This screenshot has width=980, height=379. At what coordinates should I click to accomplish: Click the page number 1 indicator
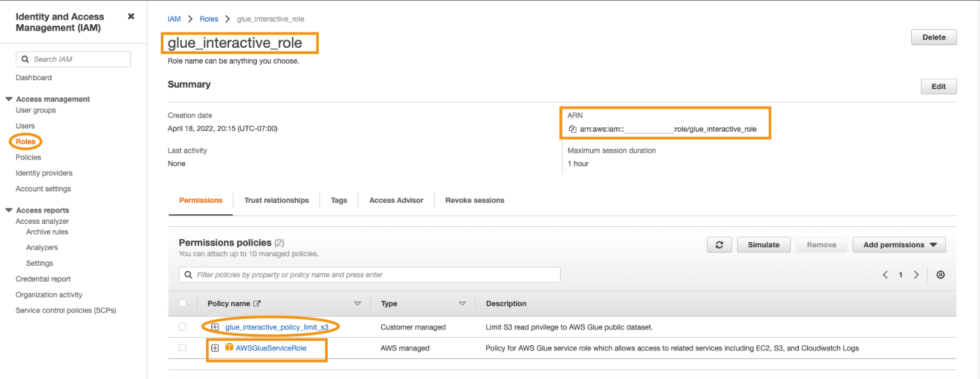(x=900, y=275)
